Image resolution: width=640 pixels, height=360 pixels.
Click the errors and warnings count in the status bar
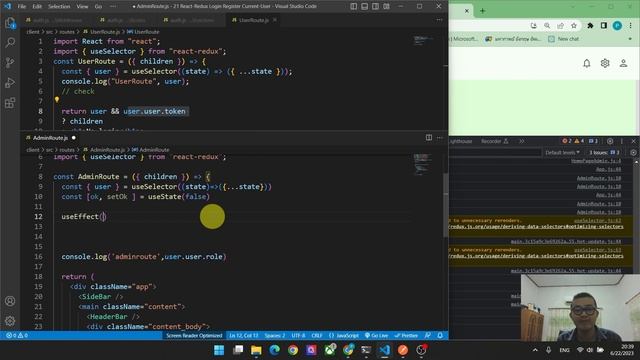(17, 336)
